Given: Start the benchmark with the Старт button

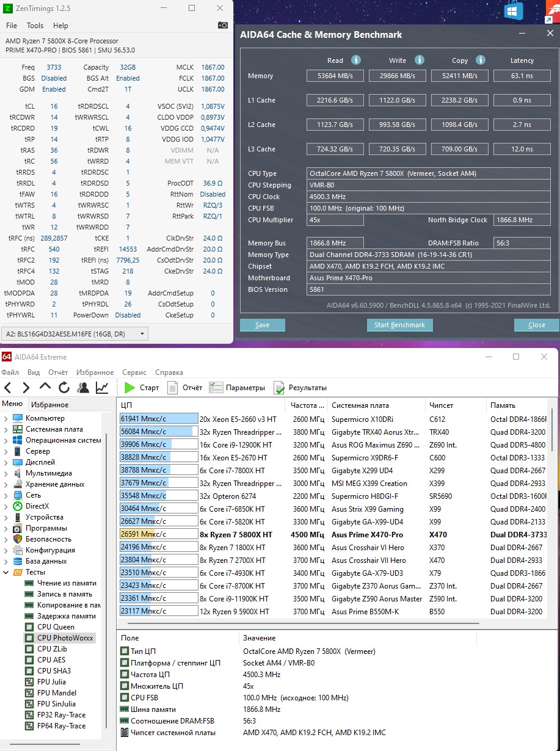Looking at the screenshot, I should (142, 388).
